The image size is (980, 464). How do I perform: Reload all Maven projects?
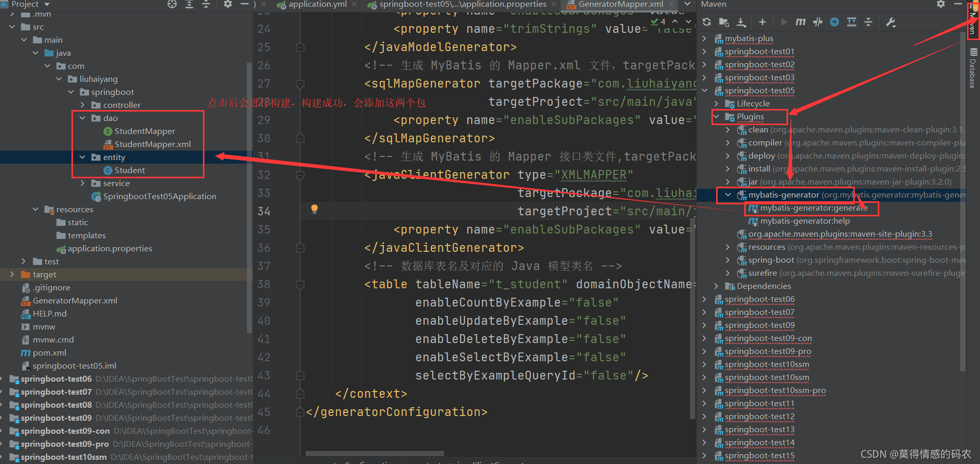click(707, 22)
